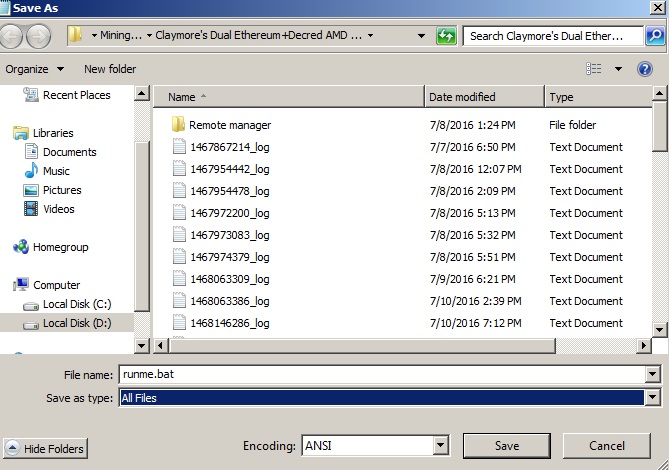Click the Forward navigation arrow
This screenshot has height=470, width=669.
38,36
